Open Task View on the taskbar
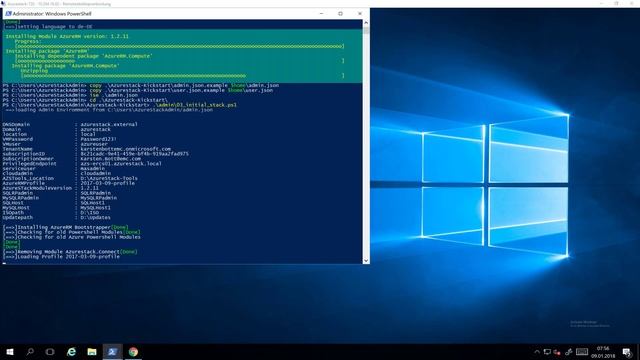This screenshot has width=640, height=360. (x=50, y=352)
